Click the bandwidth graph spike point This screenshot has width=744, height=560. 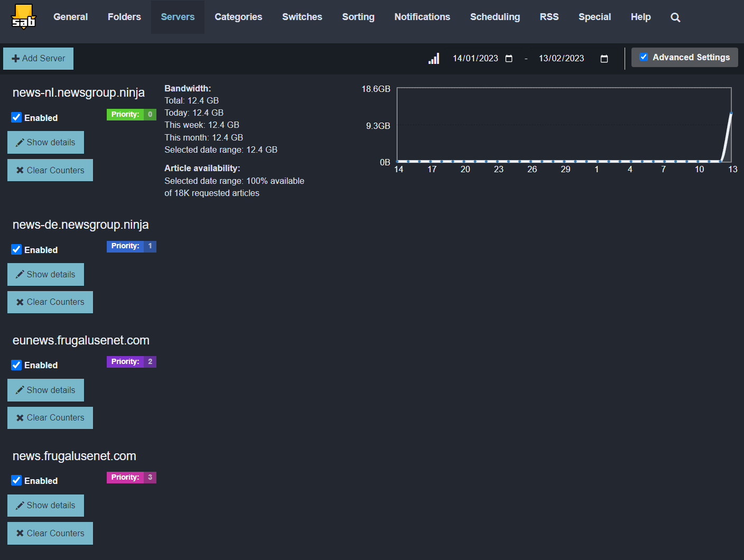click(731, 113)
